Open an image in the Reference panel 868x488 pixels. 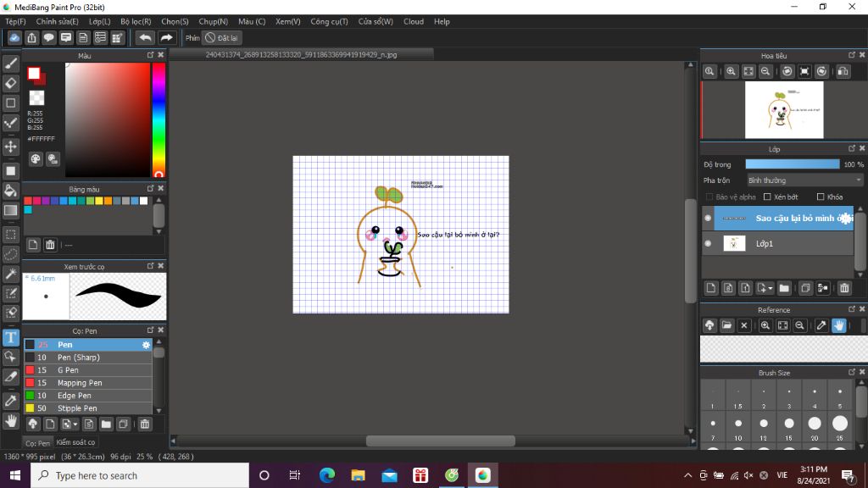[726, 326]
